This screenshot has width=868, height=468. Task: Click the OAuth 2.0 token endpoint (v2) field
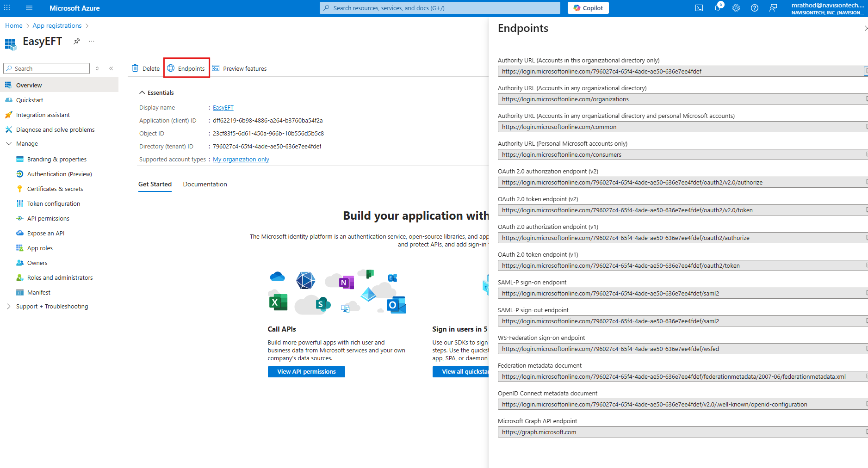click(x=680, y=210)
